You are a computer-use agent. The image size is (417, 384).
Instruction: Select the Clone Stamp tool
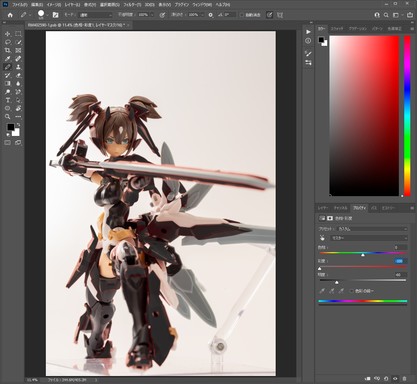point(18,67)
